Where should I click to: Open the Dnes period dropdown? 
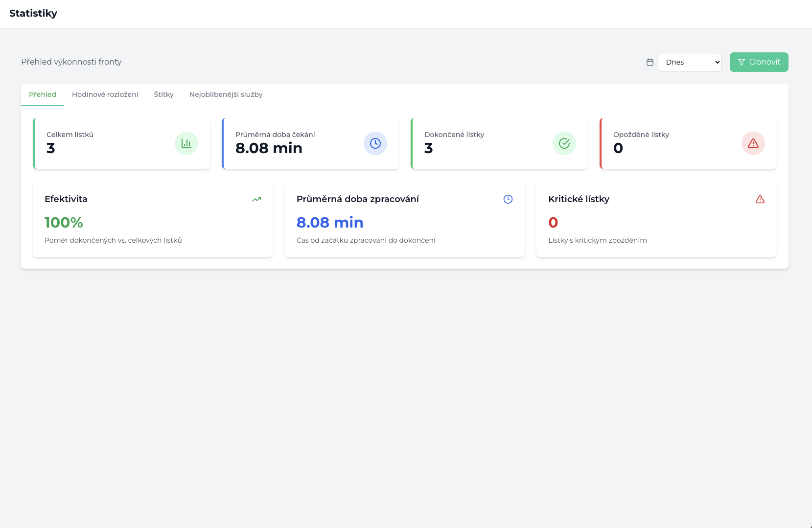[690, 62]
